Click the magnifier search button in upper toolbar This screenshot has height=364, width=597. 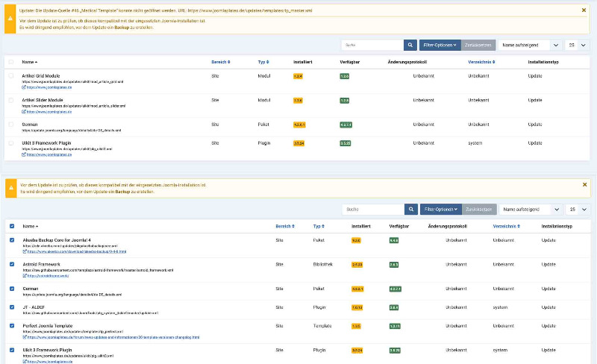pyautogui.click(x=410, y=45)
